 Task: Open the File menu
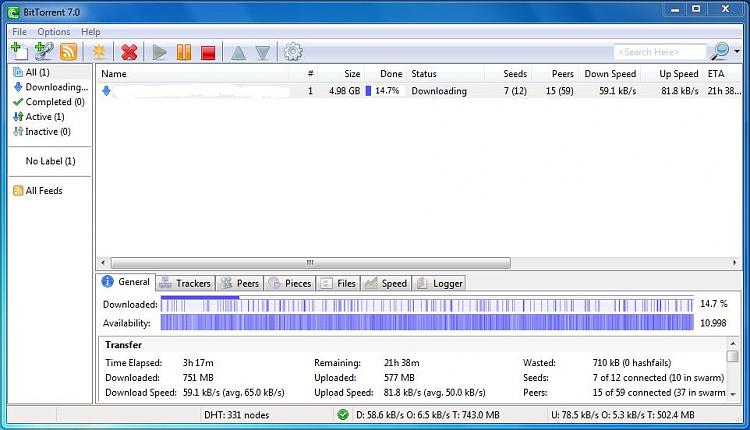[x=20, y=32]
